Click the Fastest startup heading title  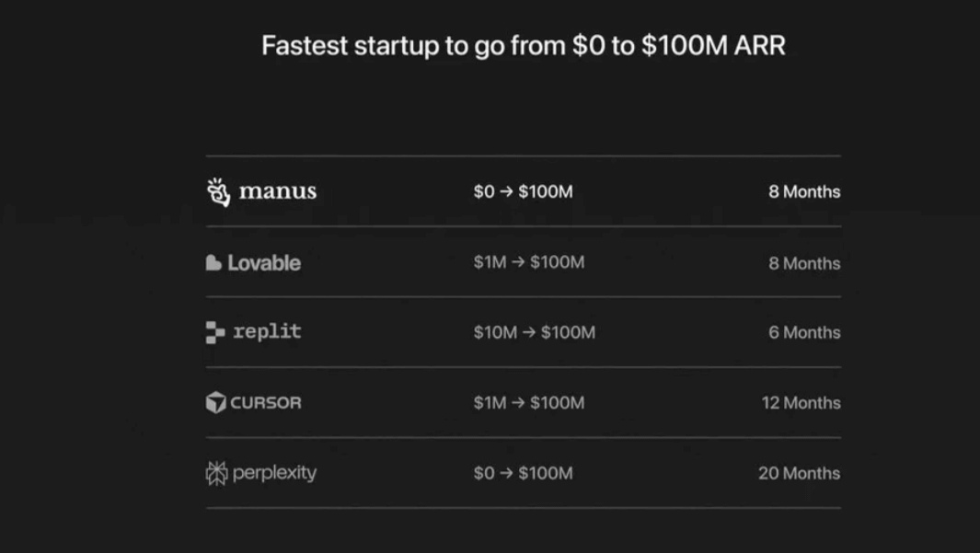coord(523,46)
